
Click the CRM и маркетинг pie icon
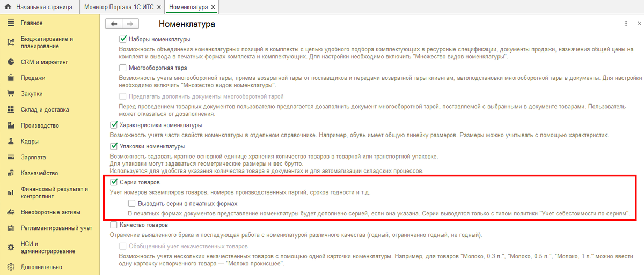point(10,62)
